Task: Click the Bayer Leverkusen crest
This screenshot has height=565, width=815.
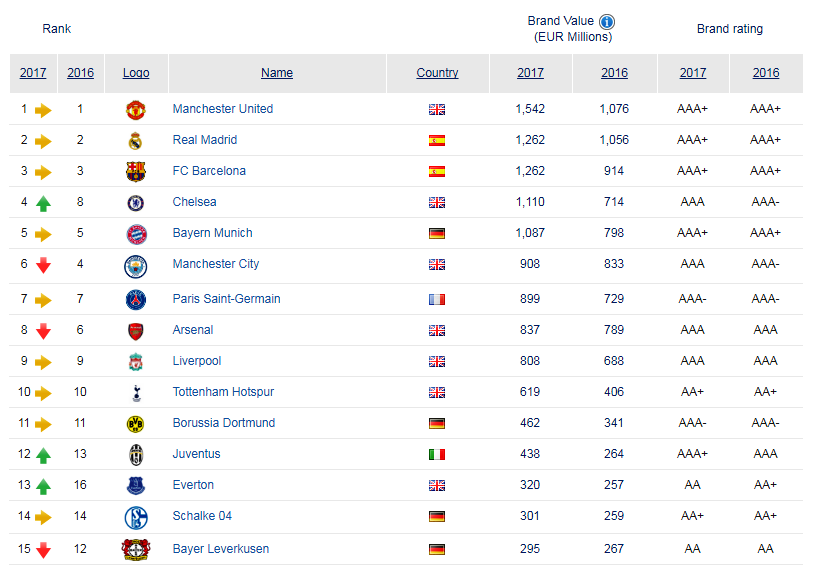Action: click(136, 549)
